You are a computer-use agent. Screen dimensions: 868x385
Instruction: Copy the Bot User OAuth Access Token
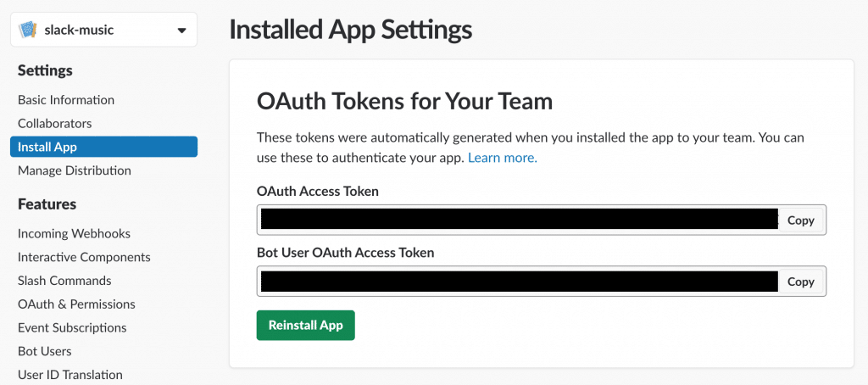click(800, 282)
